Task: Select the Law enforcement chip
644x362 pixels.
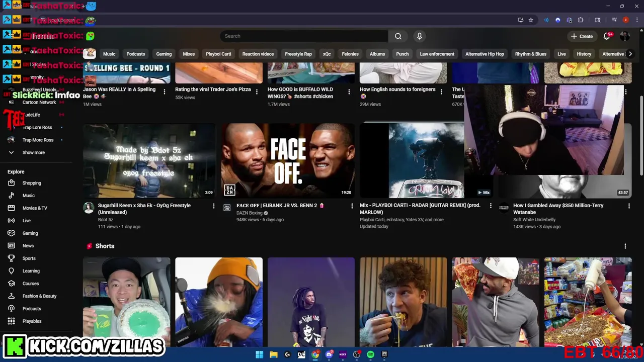Action: pyautogui.click(x=437, y=54)
